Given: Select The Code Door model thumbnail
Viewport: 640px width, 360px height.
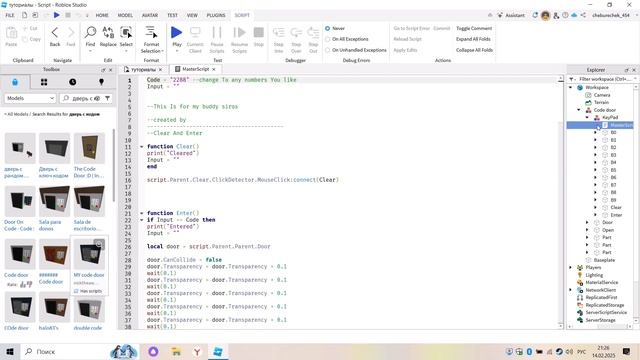Looking at the screenshot, I should click(x=89, y=147).
